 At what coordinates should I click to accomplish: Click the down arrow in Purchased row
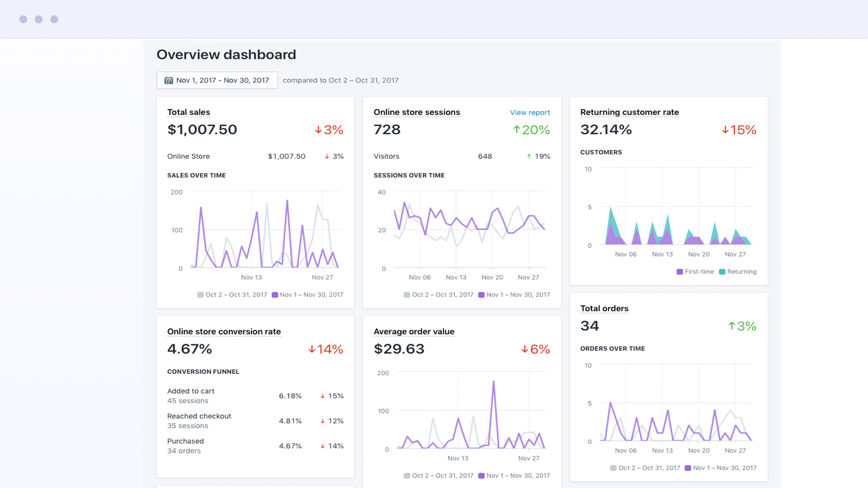tap(323, 446)
